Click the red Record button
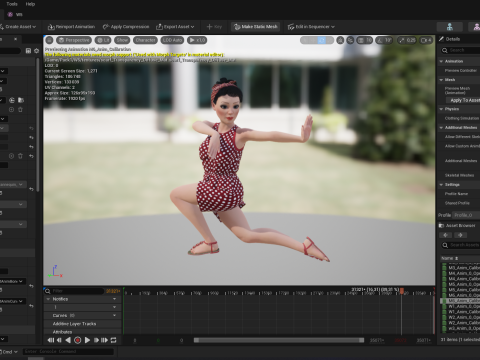 pos(78,340)
